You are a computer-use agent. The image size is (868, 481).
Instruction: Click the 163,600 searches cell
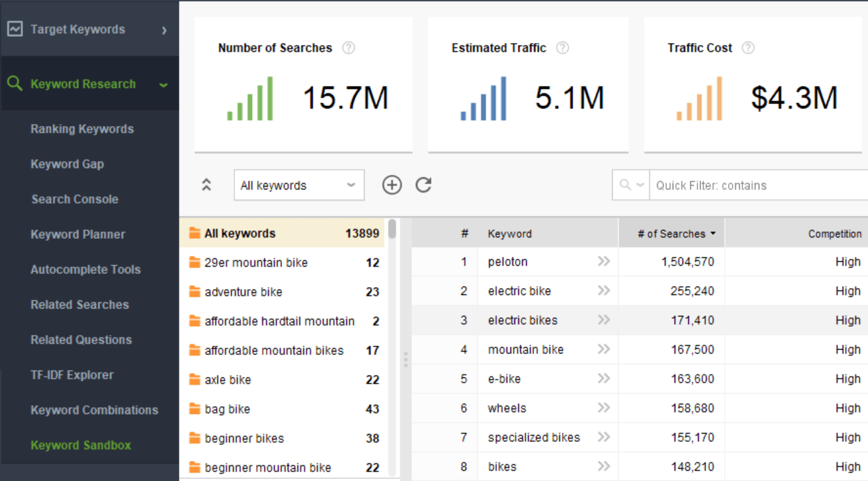671,379
